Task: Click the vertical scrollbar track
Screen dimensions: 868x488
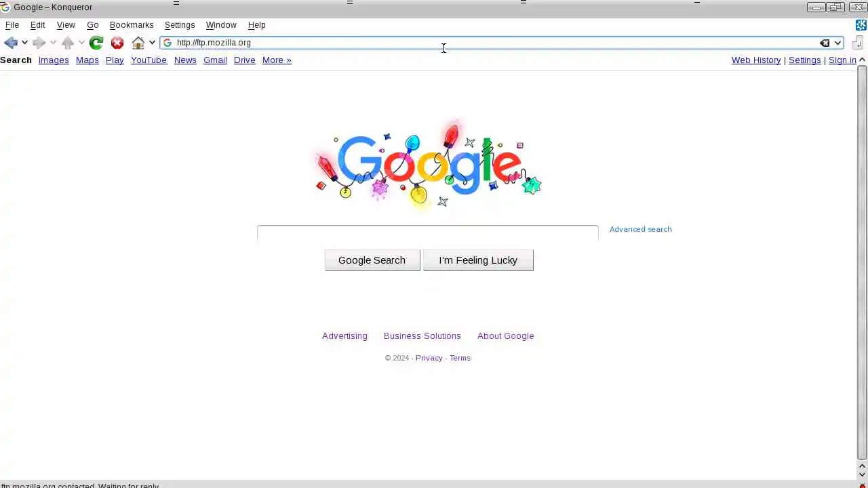Action: [863, 263]
